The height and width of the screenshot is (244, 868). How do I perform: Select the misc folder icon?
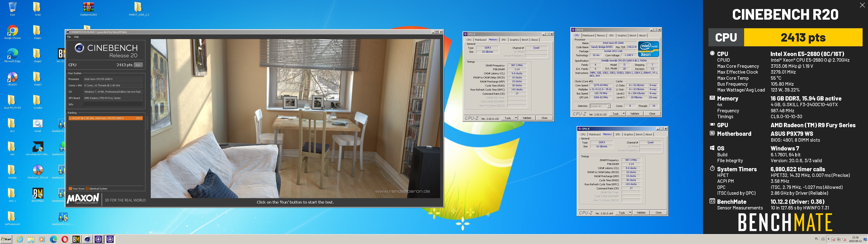[x=12, y=149]
